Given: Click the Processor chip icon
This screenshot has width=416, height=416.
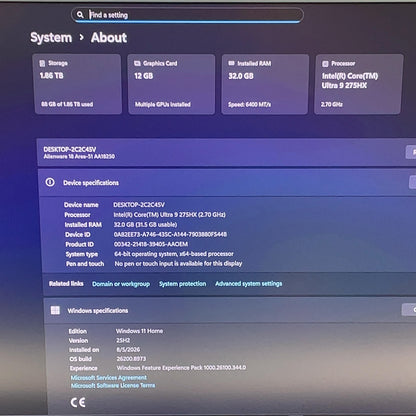Looking at the screenshot, I should point(325,64).
